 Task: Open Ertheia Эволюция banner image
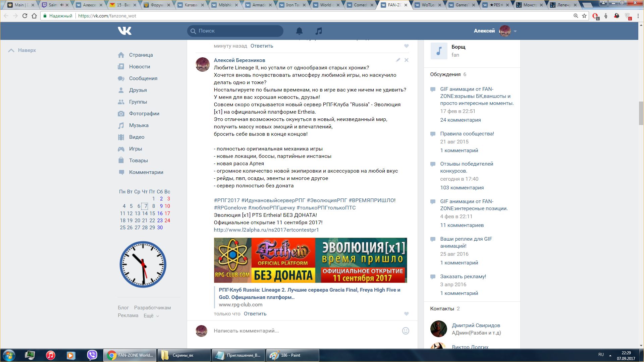pyautogui.click(x=311, y=260)
